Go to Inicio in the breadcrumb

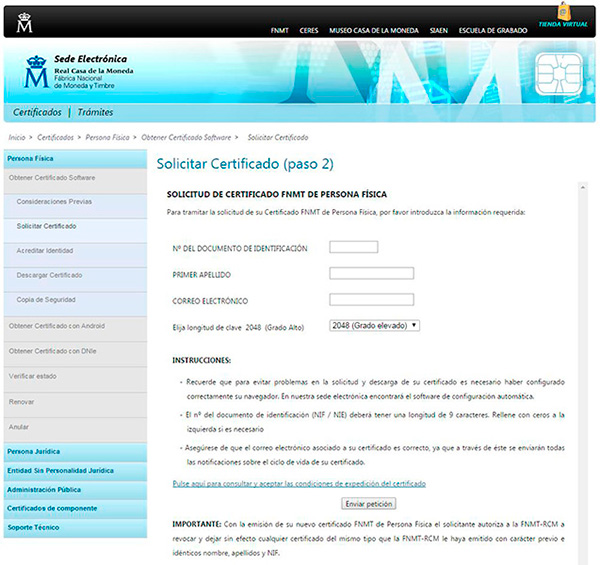tap(17, 137)
